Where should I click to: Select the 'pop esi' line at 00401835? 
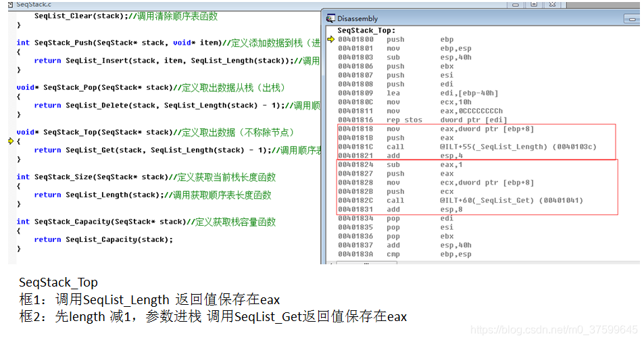click(396, 228)
